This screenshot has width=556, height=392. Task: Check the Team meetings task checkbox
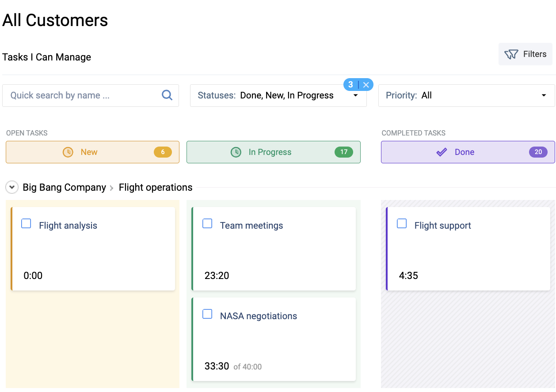(x=207, y=224)
